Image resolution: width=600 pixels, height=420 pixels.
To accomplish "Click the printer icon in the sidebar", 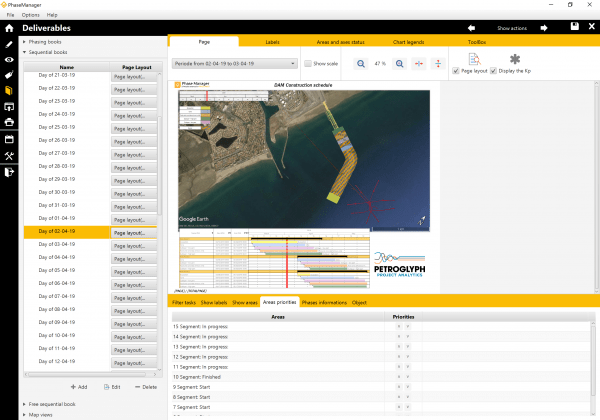I will pos(9,122).
